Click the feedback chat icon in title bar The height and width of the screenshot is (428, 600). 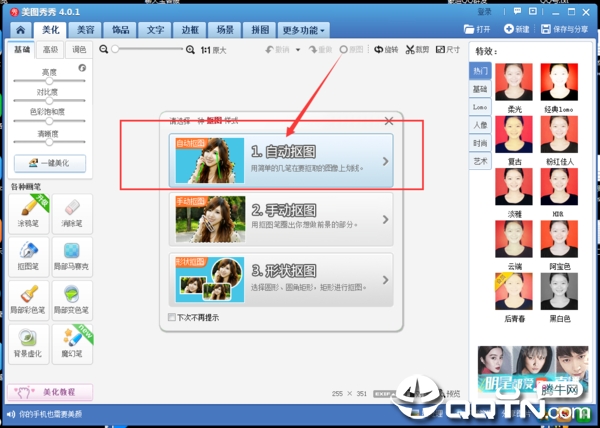[517, 11]
